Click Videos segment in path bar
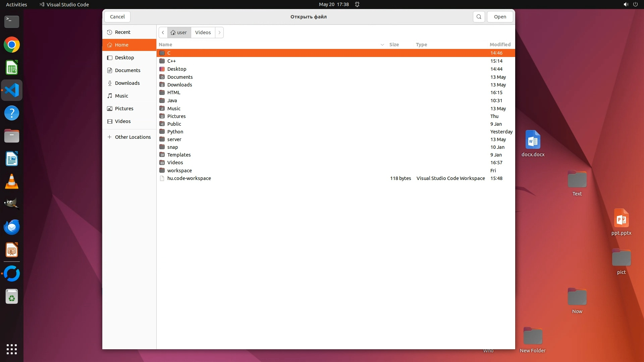 (203, 33)
